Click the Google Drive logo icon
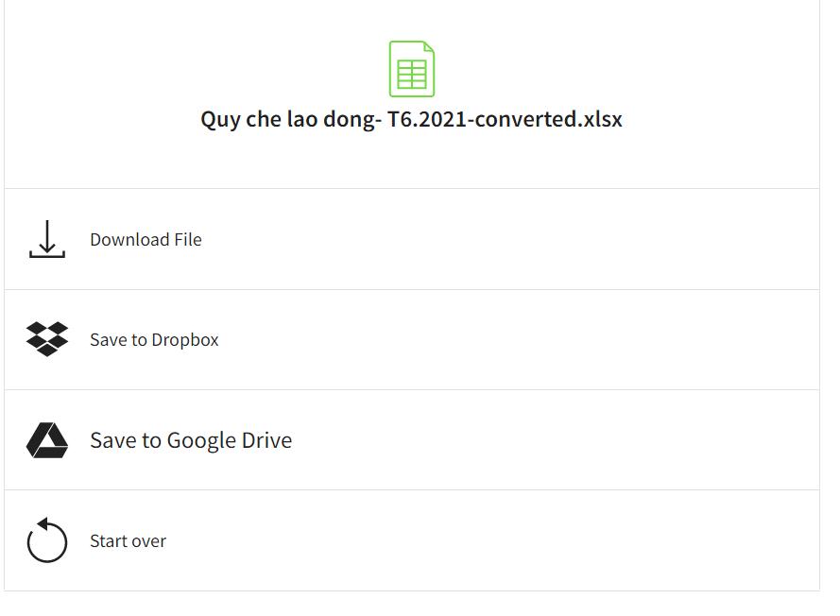The height and width of the screenshot is (616, 840). point(47,440)
